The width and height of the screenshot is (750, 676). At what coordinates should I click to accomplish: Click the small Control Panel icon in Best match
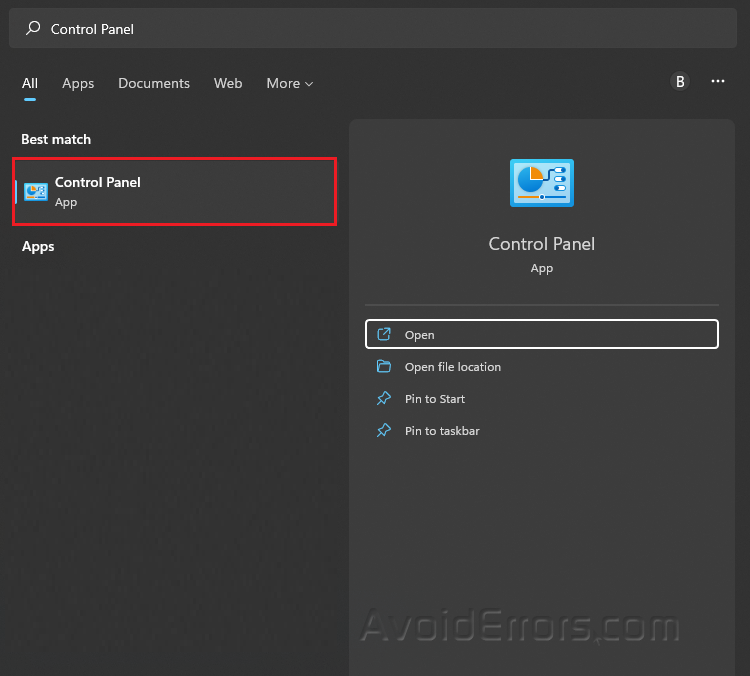point(36,191)
